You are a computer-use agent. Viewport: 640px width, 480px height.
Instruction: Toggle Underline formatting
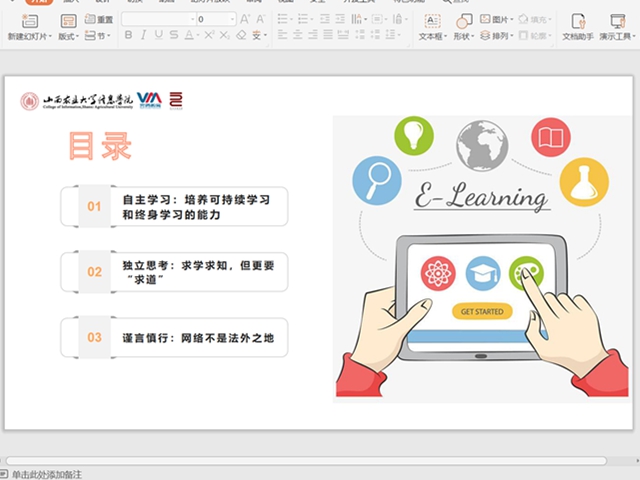(158, 35)
